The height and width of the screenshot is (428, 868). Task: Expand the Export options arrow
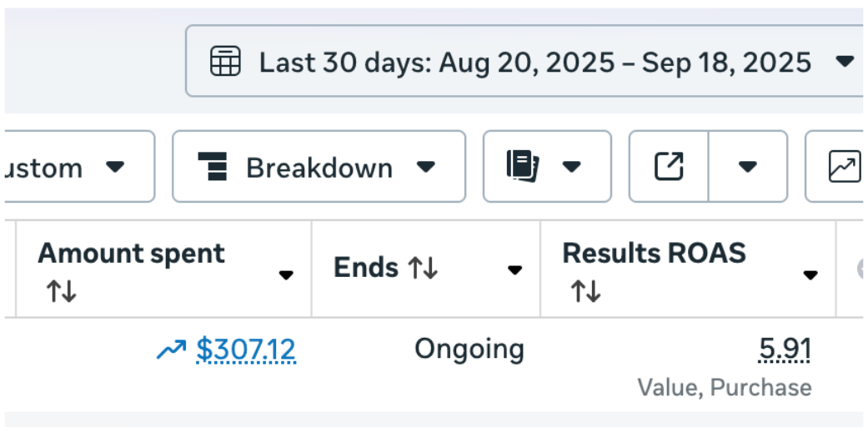click(x=748, y=167)
